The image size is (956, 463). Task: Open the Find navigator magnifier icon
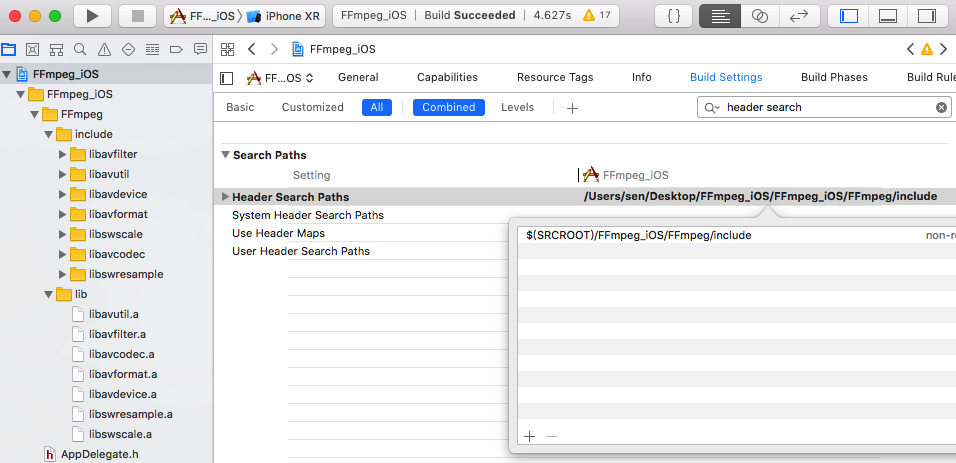tap(80, 49)
